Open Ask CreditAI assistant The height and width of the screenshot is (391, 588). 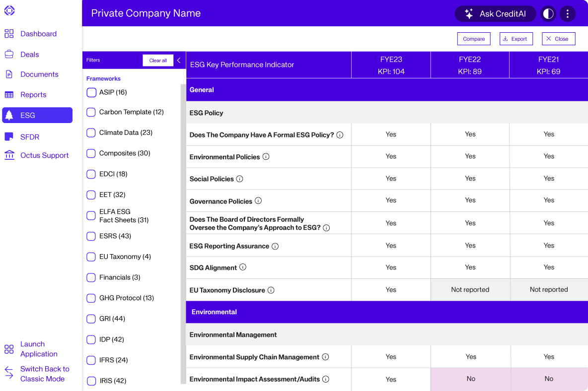pos(495,14)
